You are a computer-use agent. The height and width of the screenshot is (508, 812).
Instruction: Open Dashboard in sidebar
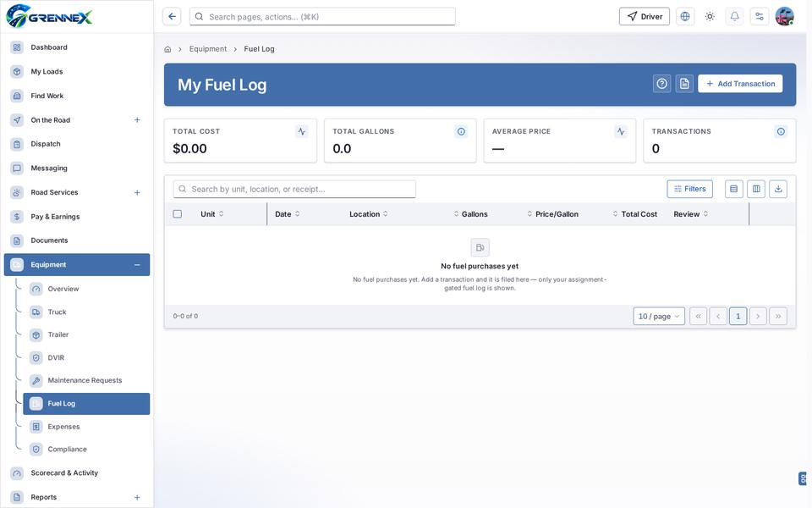[77, 47]
